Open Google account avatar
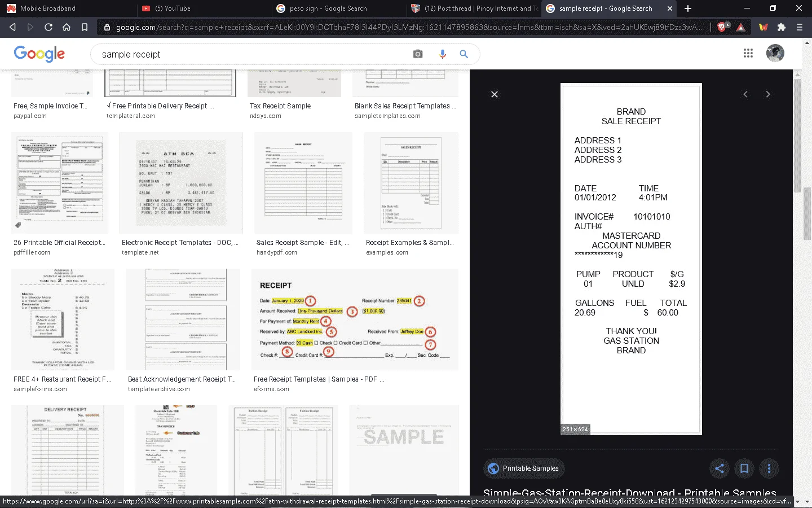Viewport: 812px width, 508px height. coord(775,53)
